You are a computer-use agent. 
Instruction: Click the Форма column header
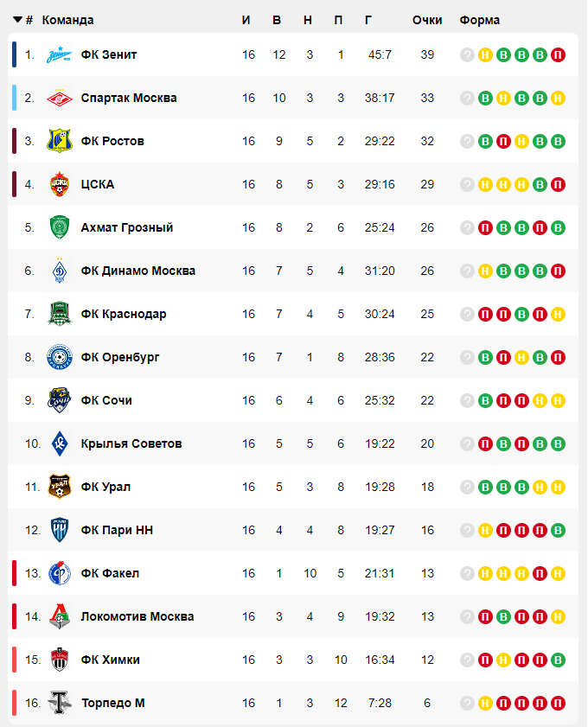tap(480, 20)
